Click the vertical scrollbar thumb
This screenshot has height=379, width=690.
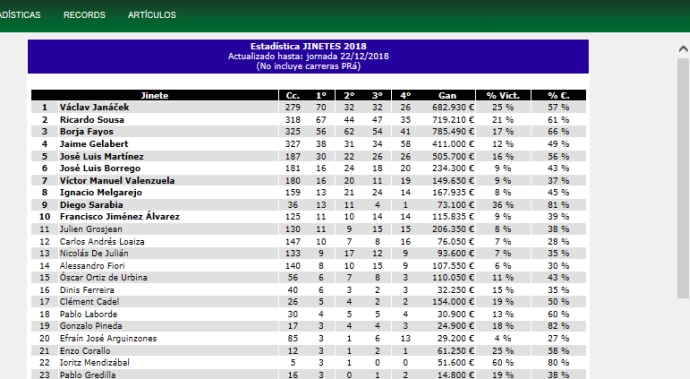click(x=683, y=178)
